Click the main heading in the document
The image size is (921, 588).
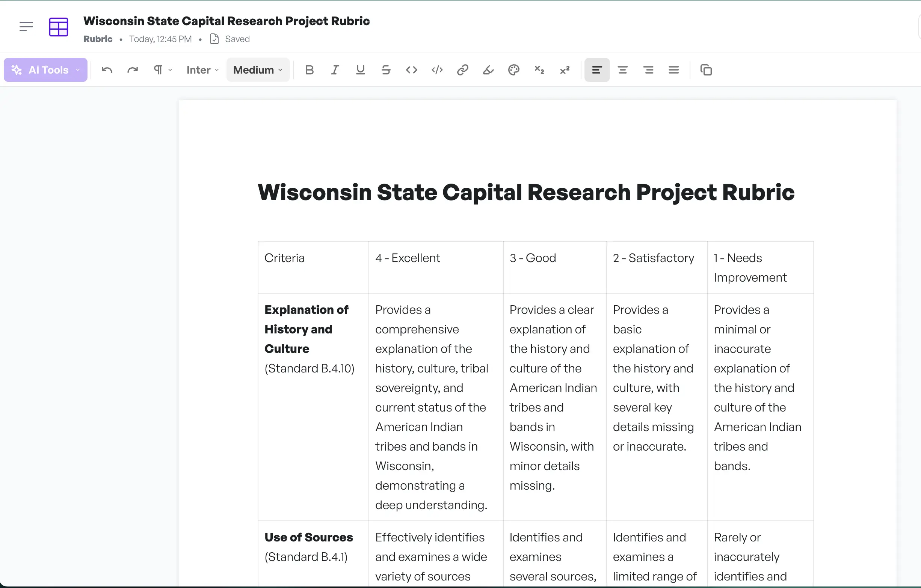(526, 192)
